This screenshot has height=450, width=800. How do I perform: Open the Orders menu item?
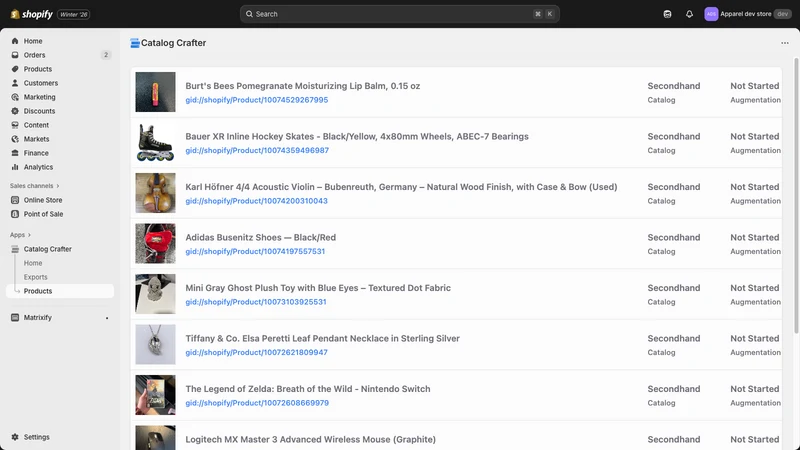click(34, 55)
